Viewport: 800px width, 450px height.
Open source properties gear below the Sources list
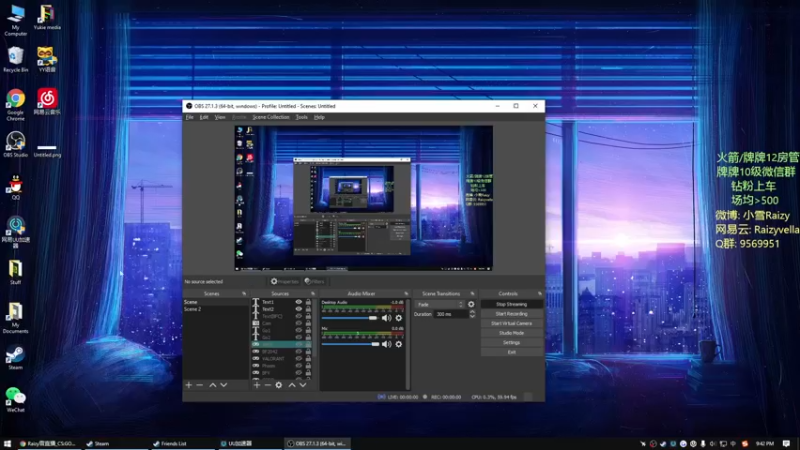point(279,385)
